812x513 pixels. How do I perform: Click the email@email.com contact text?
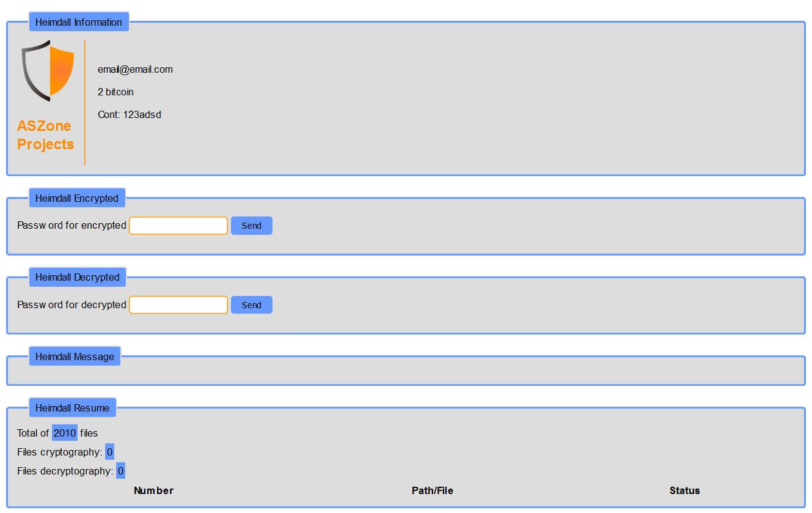coord(135,69)
